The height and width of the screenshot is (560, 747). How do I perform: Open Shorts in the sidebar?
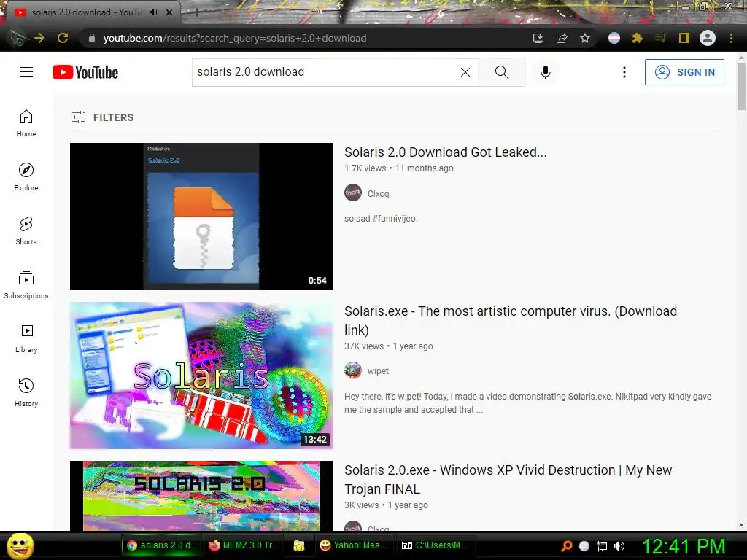(26, 231)
